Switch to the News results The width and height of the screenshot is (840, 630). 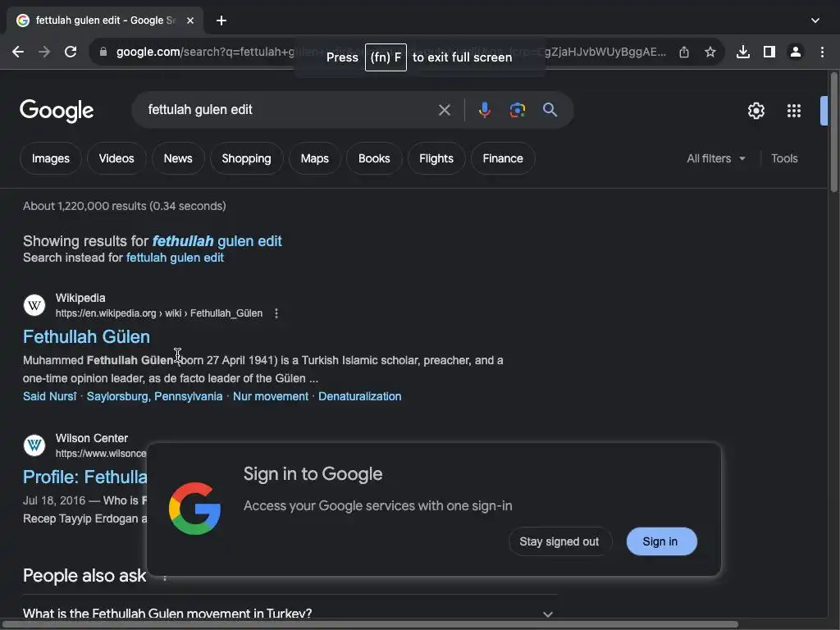coord(178,158)
